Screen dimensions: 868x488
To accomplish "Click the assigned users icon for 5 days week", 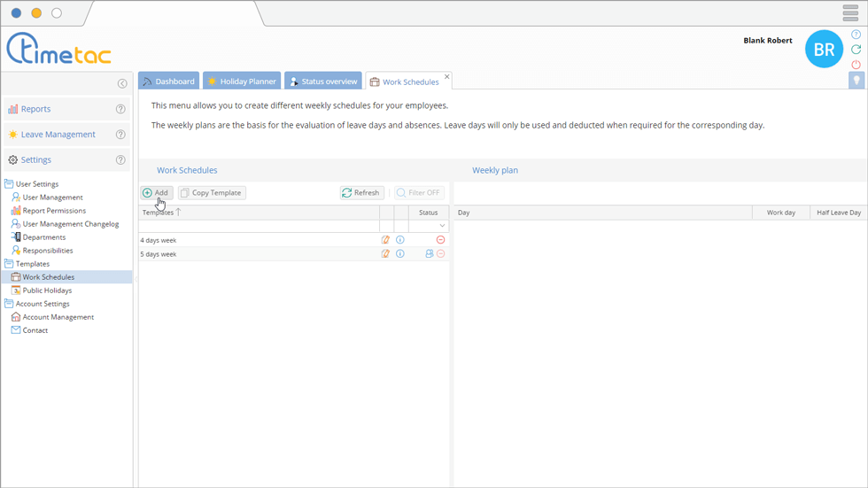I will 430,254.
